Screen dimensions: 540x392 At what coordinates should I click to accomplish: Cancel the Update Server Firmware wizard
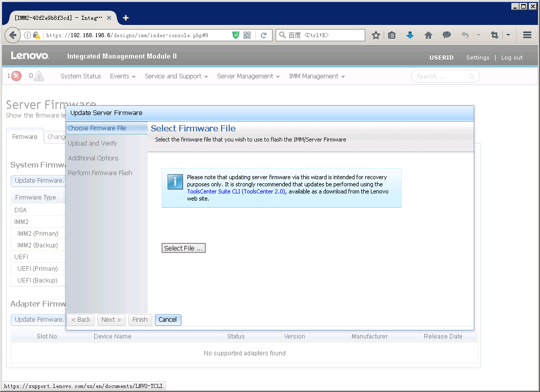coord(168,320)
